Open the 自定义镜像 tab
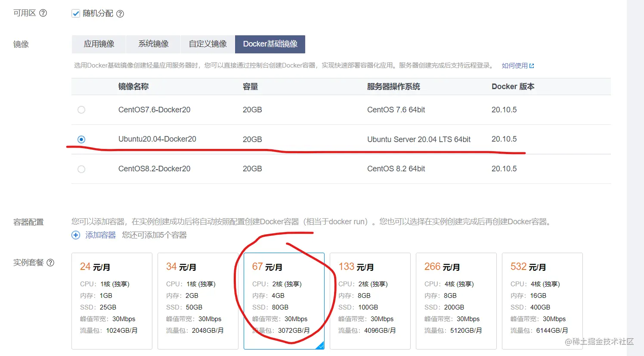644x356 pixels. point(207,44)
